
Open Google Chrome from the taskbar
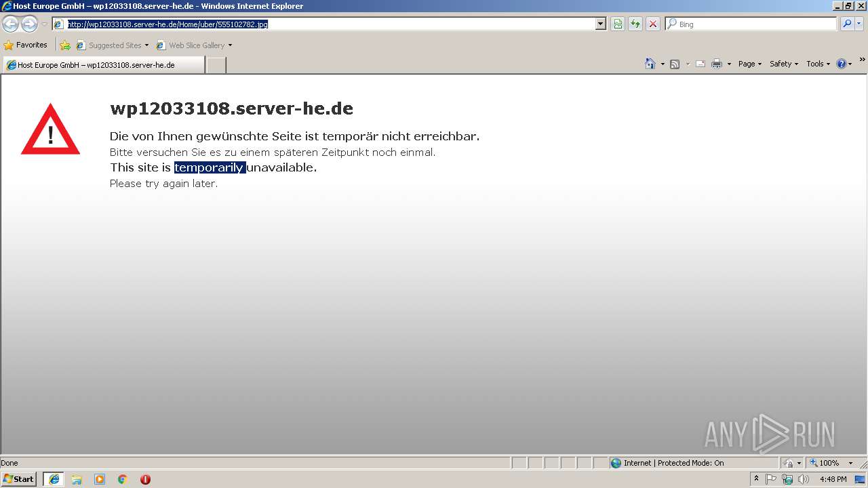tap(123, 479)
